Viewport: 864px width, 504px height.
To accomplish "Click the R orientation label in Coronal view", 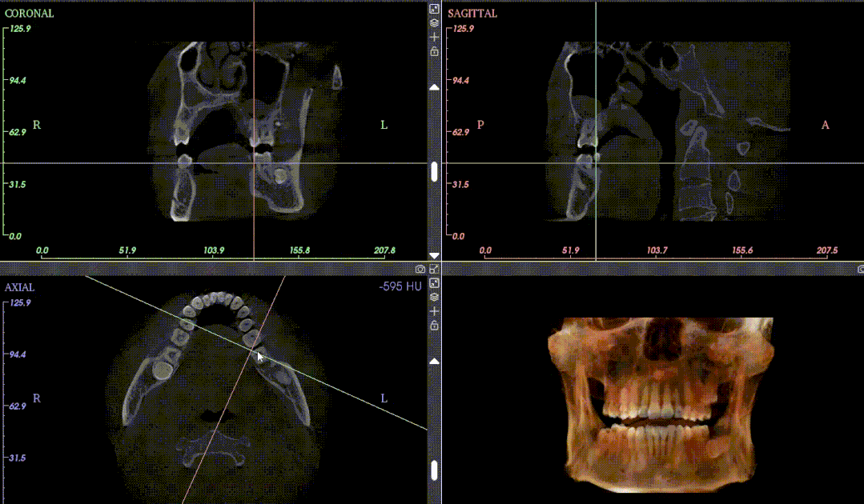I will [x=37, y=125].
